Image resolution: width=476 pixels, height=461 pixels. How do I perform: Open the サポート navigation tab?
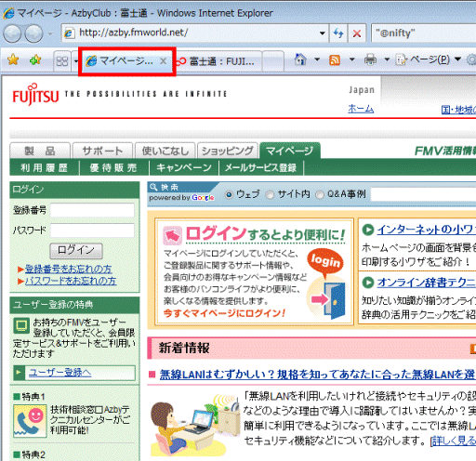[x=102, y=151]
